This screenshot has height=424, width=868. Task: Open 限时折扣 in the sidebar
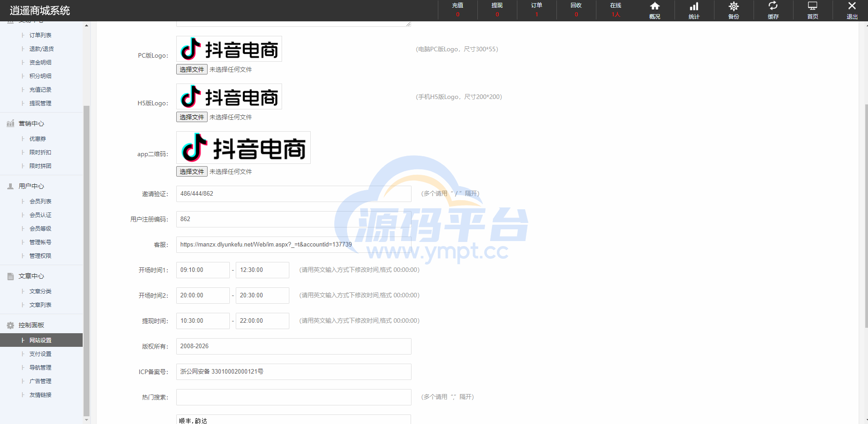tap(41, 152)
